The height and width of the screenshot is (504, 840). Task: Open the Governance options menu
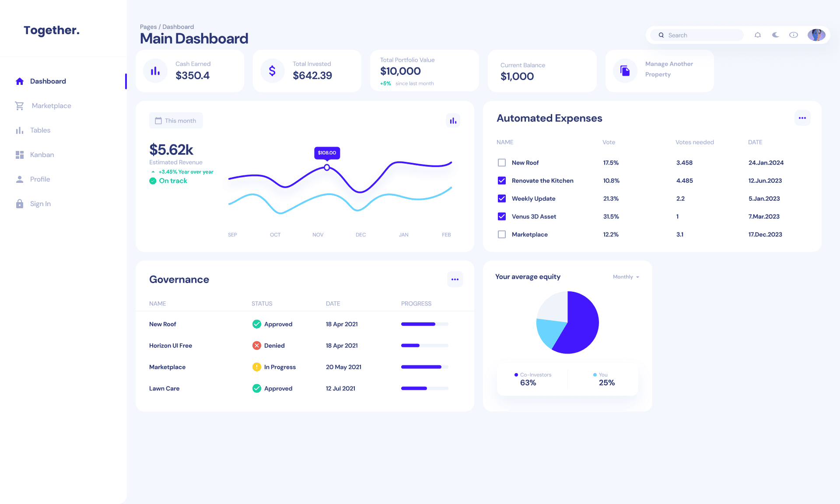click(455, 279)
